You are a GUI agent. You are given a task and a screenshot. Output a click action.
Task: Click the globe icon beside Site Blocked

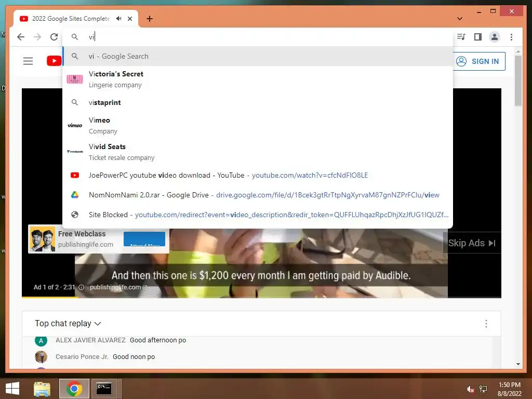tap(75, 215)
